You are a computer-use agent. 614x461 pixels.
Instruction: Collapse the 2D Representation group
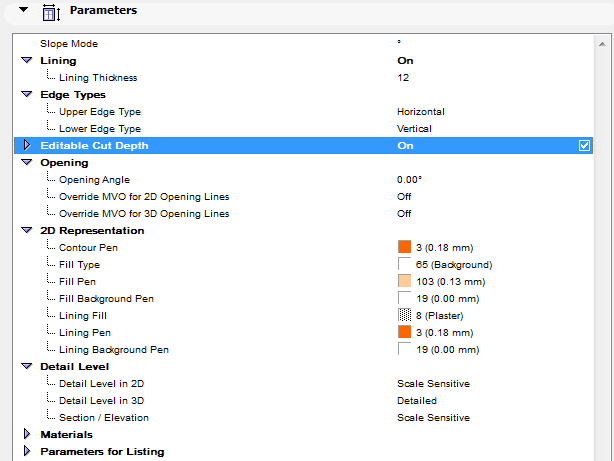[27, 231]
